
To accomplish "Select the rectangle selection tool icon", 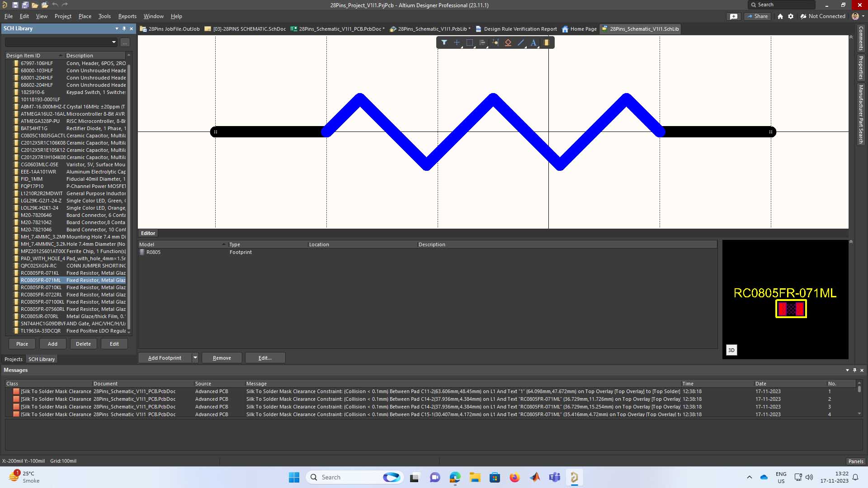I will [470, 42].
